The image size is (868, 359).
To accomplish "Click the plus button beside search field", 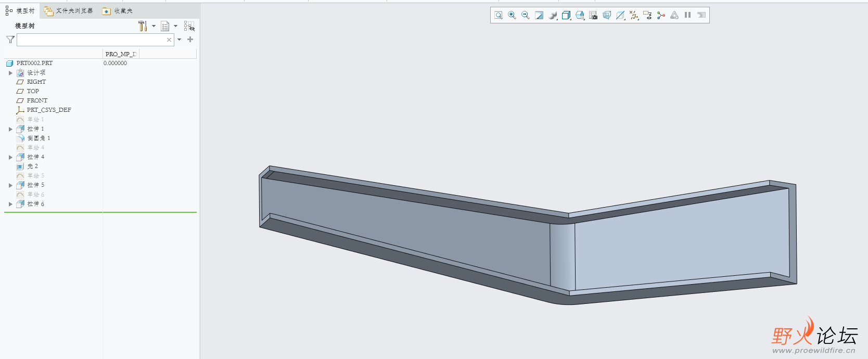I will click(x=190, y=40).
